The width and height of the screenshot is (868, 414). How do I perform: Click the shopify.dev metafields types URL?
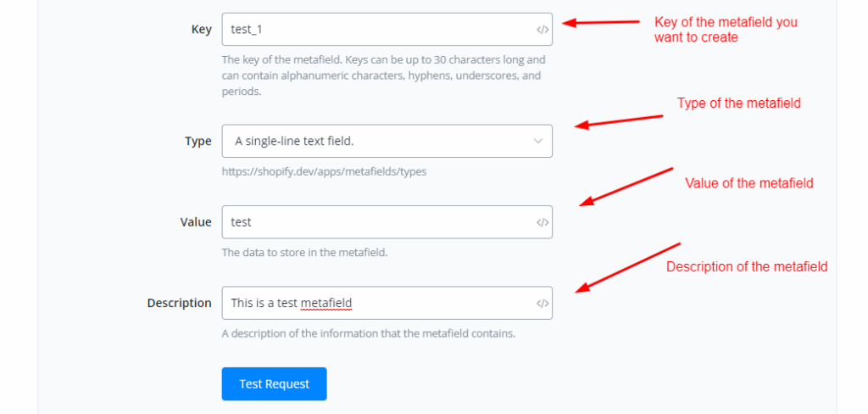coord(324,171)
